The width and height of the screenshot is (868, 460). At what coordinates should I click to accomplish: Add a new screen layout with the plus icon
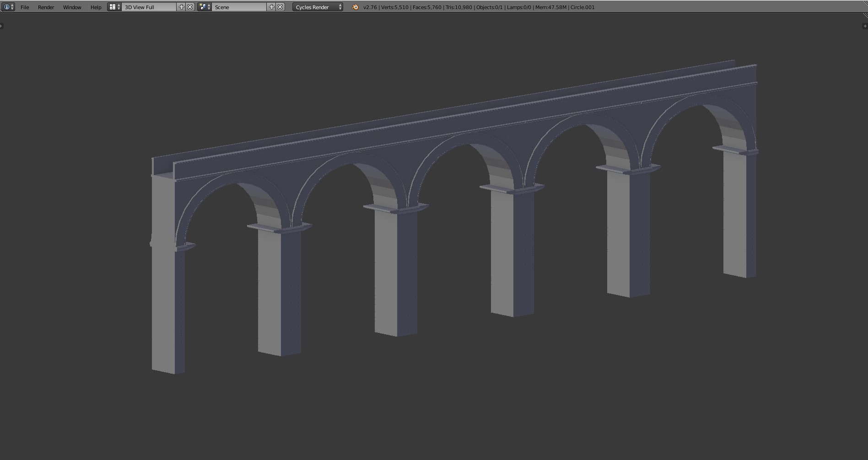[182, 7]
